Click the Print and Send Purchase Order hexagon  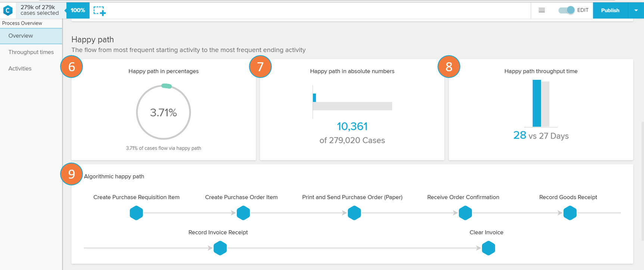354,213
